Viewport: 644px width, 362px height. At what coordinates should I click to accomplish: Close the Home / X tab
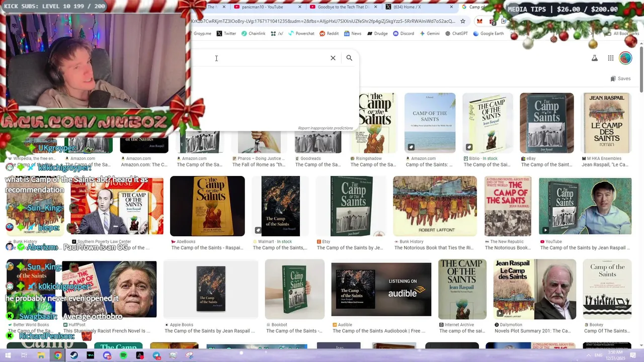(451, 7)
